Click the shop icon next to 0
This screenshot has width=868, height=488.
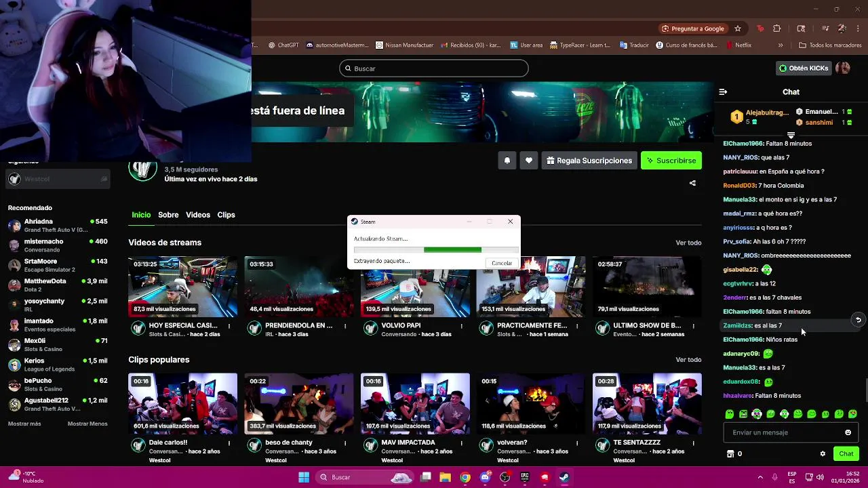pos(730,454)
